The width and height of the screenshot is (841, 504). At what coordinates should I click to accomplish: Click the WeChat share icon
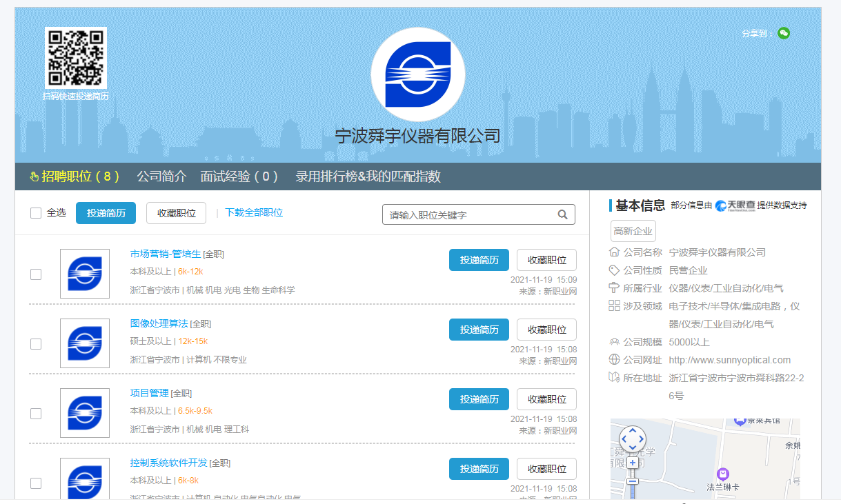(783, 33)
